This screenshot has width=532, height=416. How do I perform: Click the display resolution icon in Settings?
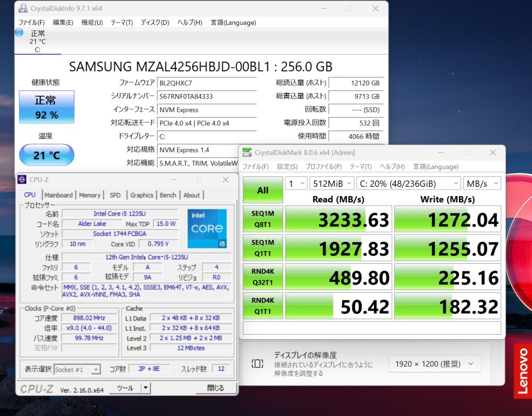tap(257, 364)
